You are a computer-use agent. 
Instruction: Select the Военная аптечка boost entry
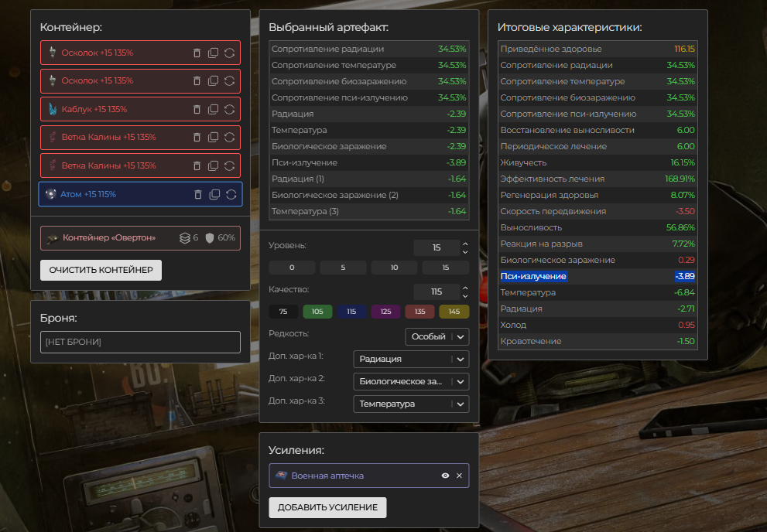pyautogui.click(x=369, y=476)
